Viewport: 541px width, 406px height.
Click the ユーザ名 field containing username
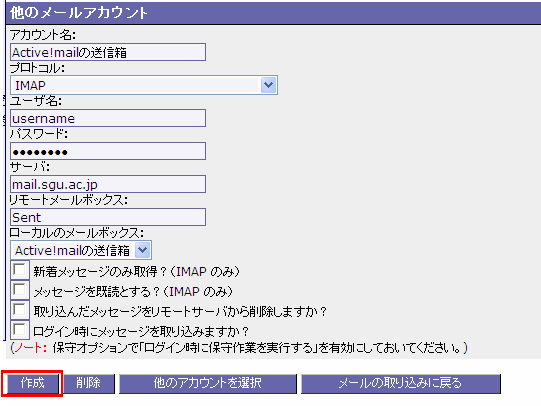[x=108, y=118]
